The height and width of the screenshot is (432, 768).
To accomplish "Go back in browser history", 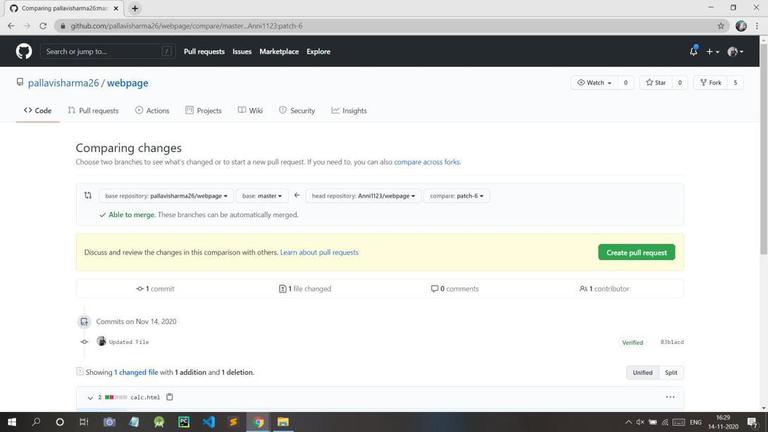I will pyautogui.click(x=11, y=26).
